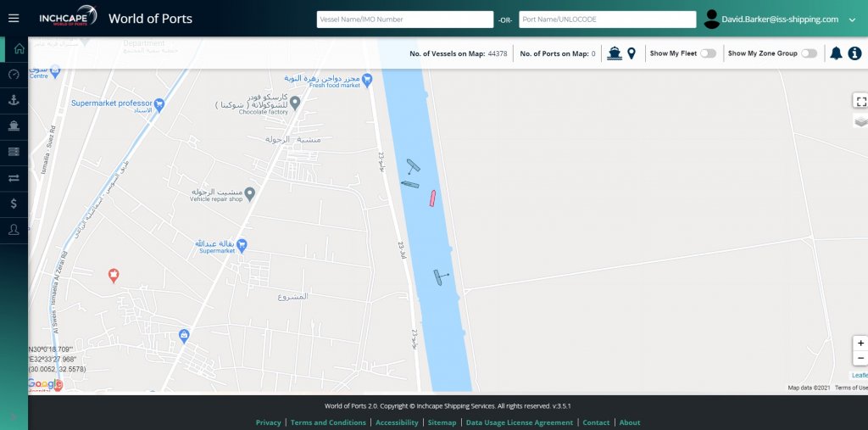Zoom out on the map
The image size is (868, 430).
coord(860,358)
